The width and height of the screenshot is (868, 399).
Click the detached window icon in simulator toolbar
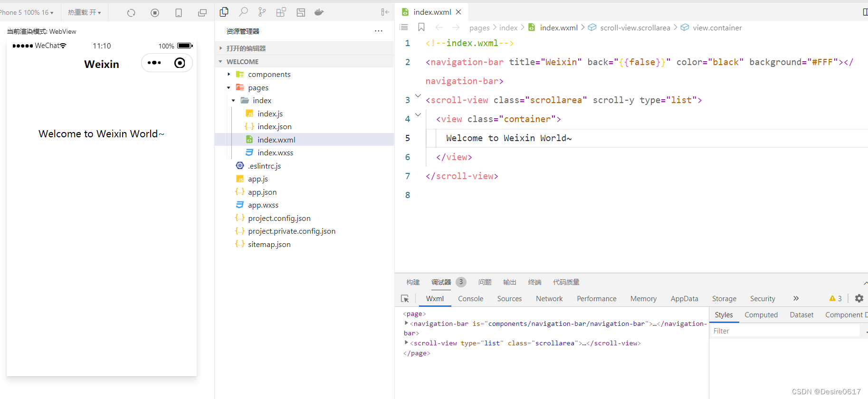(x=202, y=13)
